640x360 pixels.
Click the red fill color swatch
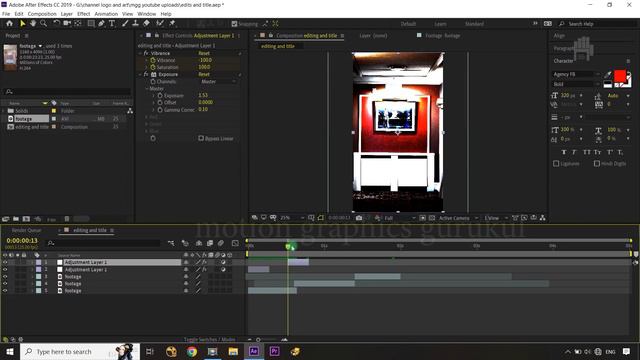620,76
